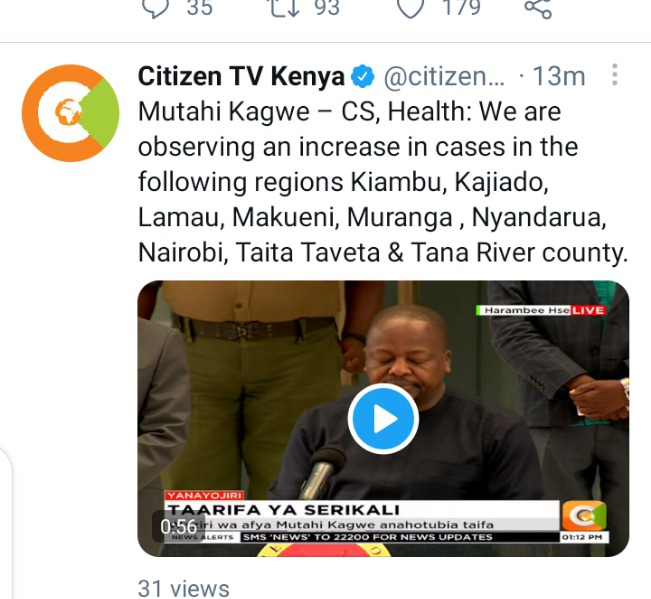Tap the like count 179
Screen dimensions: 651x599
tap(461, 7)
